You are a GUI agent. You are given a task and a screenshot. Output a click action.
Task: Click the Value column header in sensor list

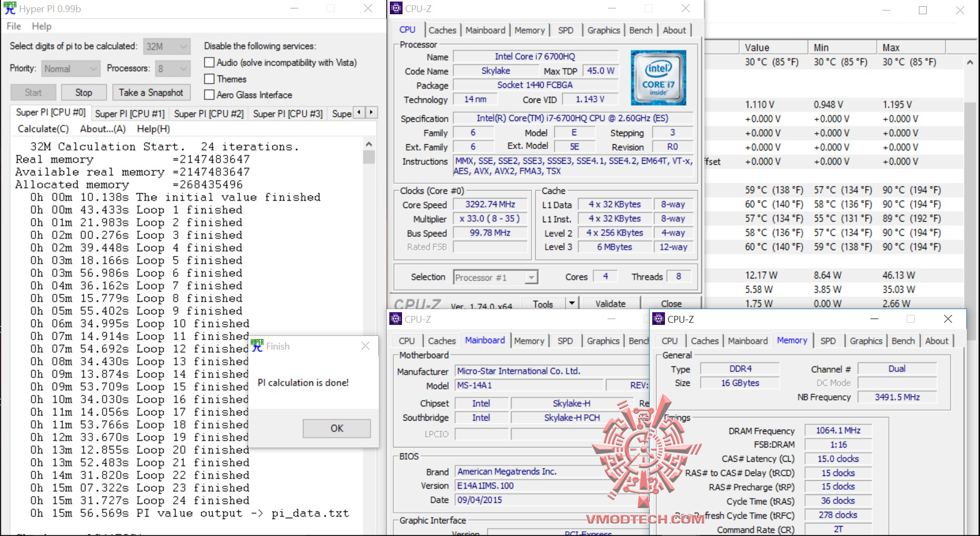[x=774, y=47]
